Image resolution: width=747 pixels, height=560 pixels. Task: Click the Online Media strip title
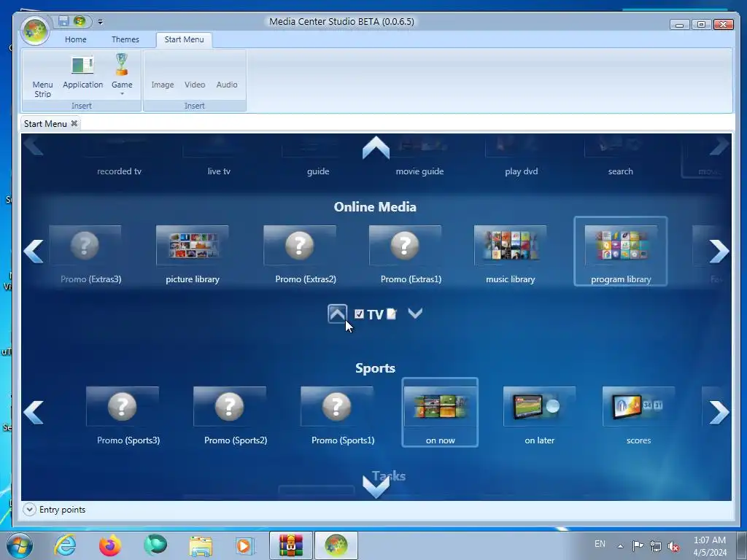point(375,206)
